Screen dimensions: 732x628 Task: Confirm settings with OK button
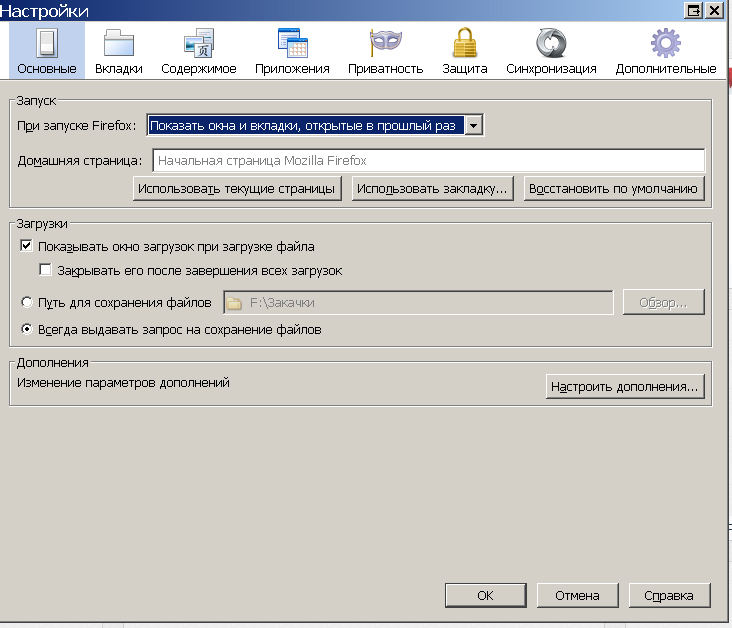click(485, 595)
